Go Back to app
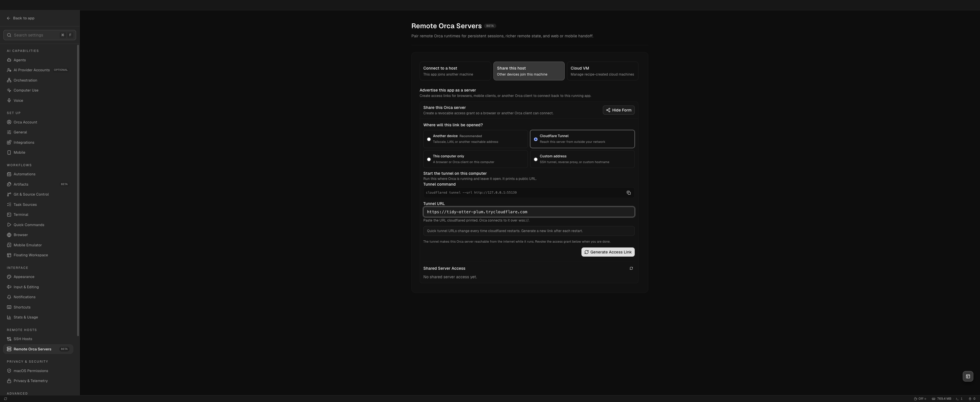Screen dimensions: 980x402 click(21, 18)
